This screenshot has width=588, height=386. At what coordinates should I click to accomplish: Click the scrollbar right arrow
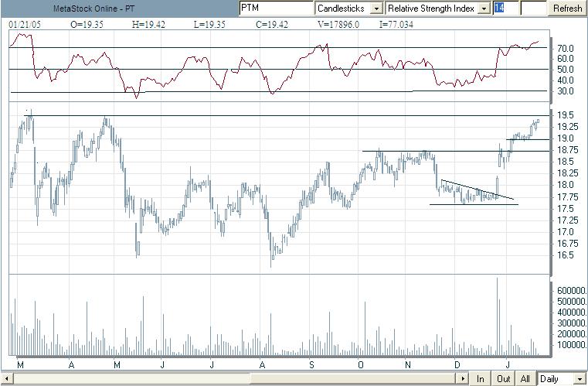click(x=463, y=378)
